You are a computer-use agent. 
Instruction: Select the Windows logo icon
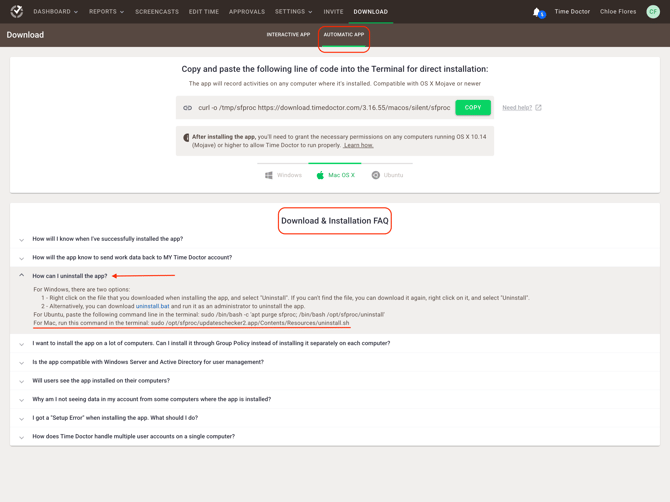pyautogui.click(x=269, y=175)
